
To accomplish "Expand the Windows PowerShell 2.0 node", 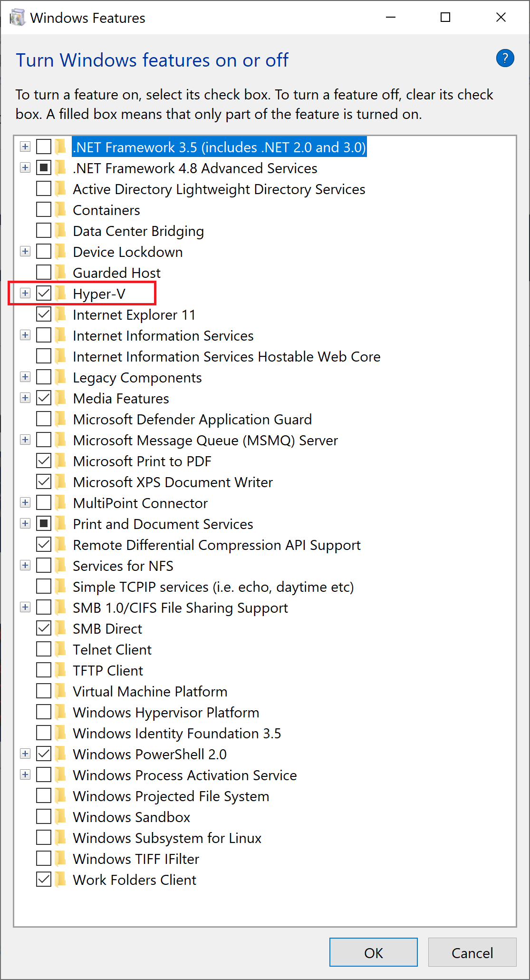I will 25,754.
